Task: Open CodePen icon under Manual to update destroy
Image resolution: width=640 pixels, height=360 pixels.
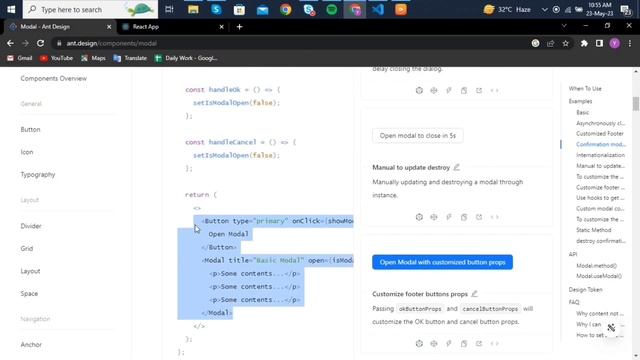Action: [434, 217]
